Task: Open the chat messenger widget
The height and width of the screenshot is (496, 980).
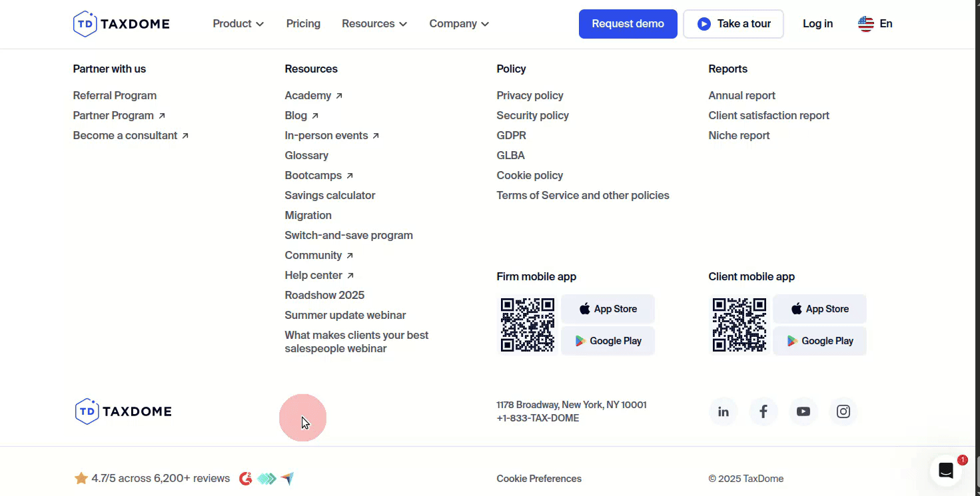Action: coord(946,471)
